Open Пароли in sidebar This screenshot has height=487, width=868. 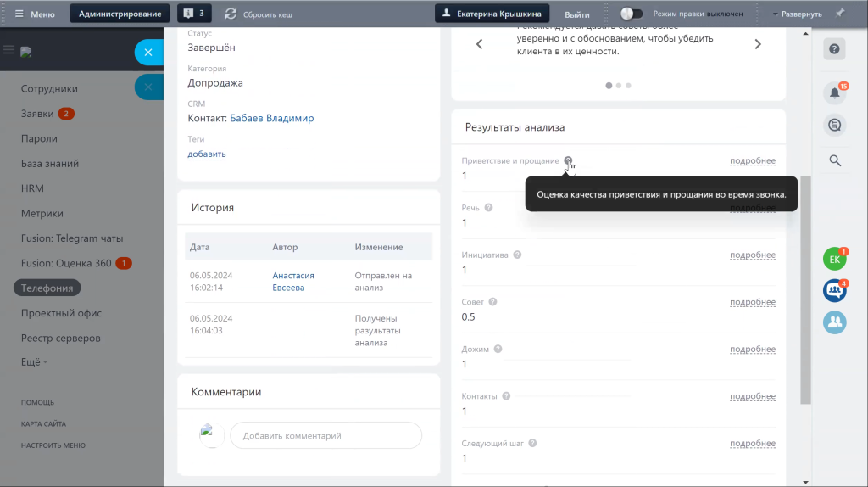click(39, 138)
